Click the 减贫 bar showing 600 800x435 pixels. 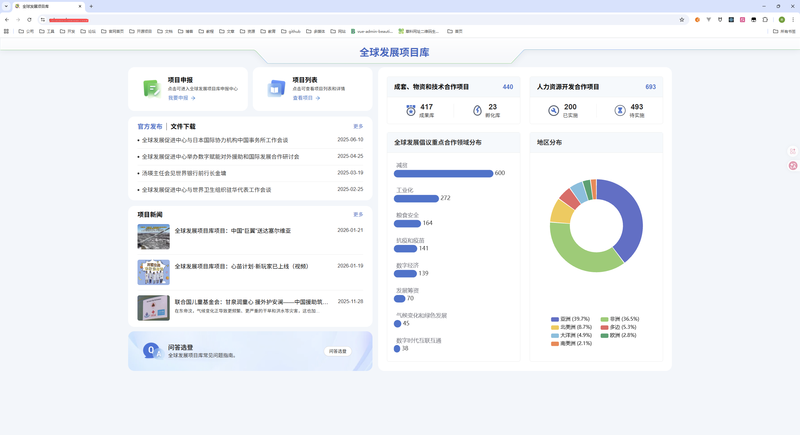[x=444, y=173]
